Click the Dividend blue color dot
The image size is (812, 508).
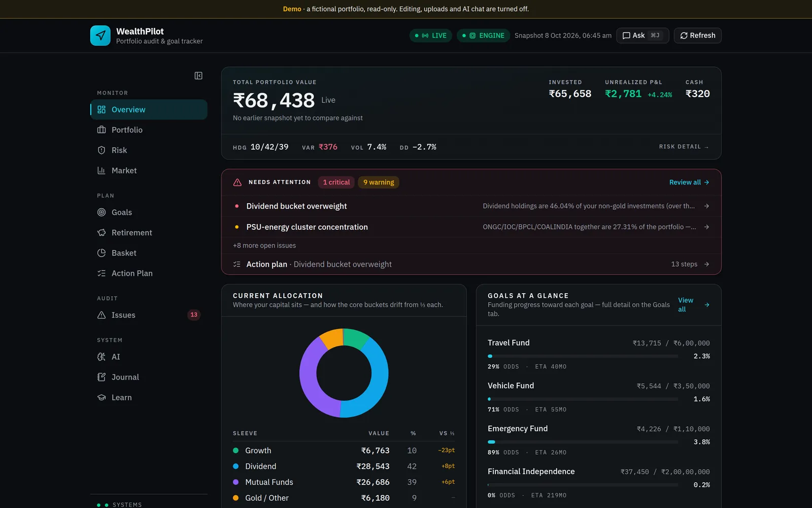tap(235, 466)
